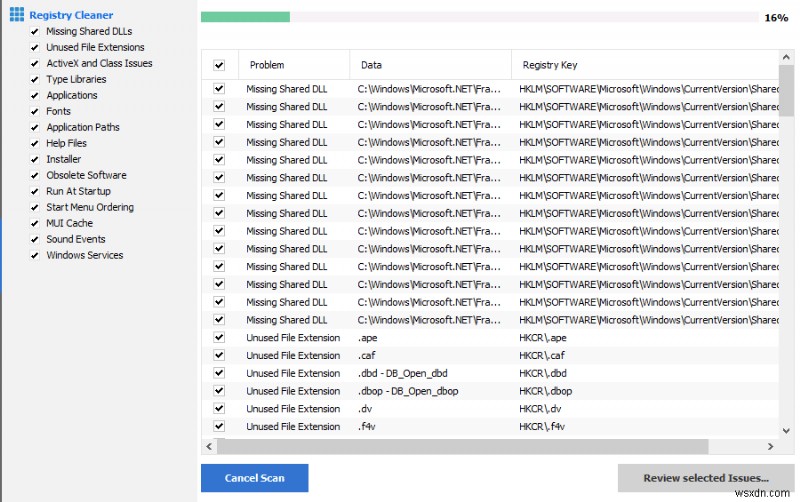Uncheck Unused File Extensions in sidebar
The height and width of the screenshot is (502, 800).
[x=35, y=48]
